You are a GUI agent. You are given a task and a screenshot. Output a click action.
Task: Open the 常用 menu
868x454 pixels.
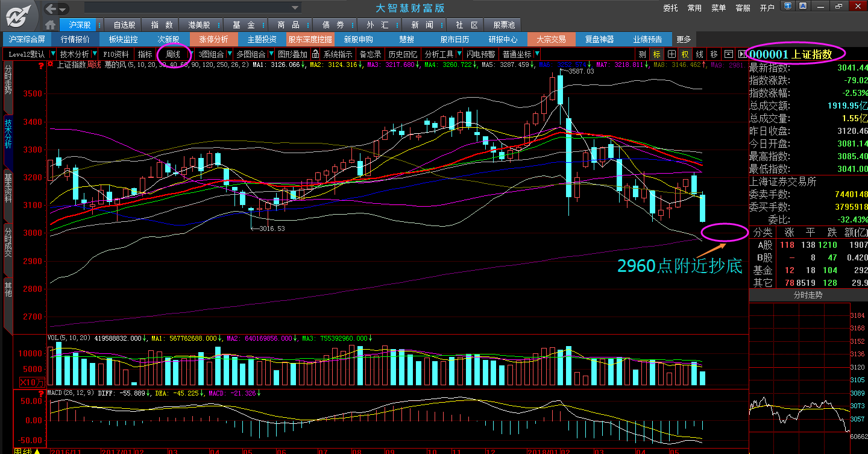(694, 8)
